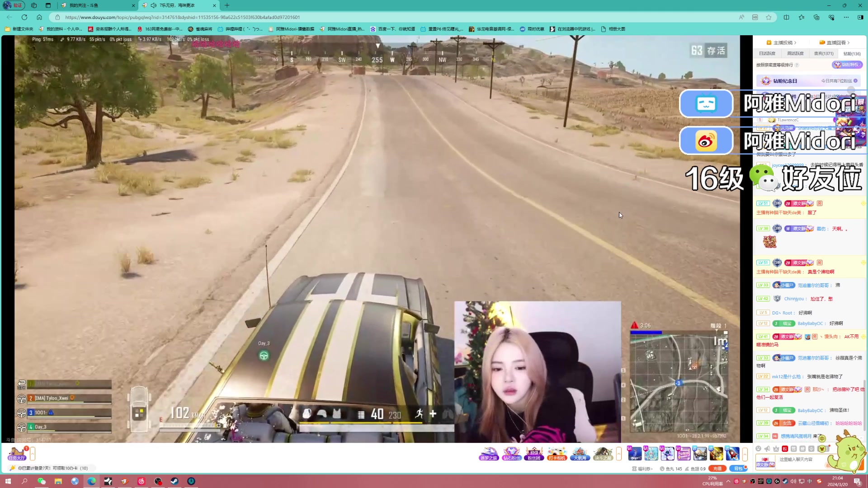Open a new browser tab
Viewport: 868px width, 488px height.
click(x=227, y=5)
